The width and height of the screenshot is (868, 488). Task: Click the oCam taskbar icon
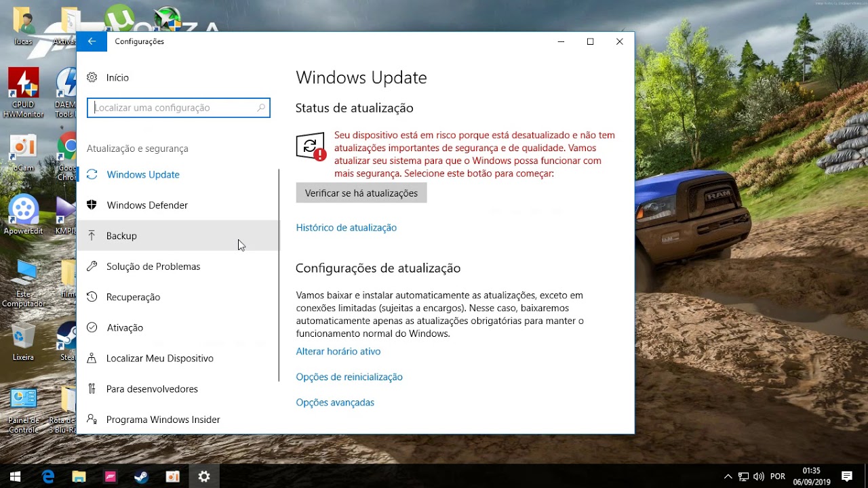click(173, 476)
